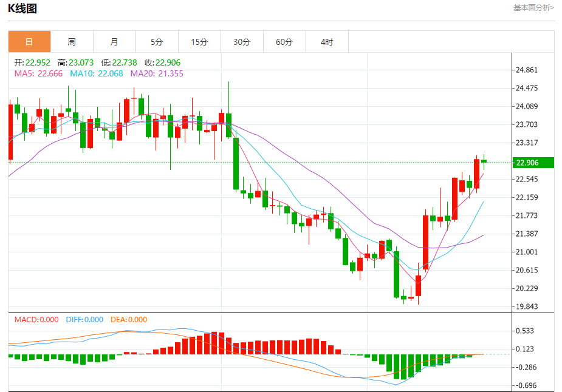
Task: Click the DEA:0.000 label
Action: [129, 320]
